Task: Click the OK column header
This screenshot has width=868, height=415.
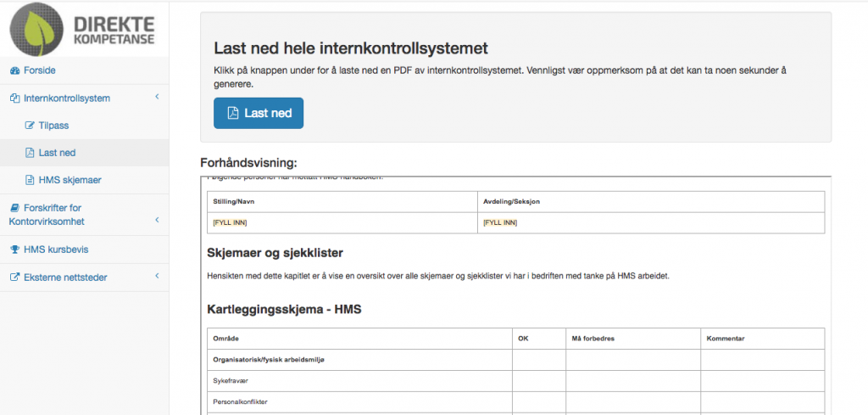Action: 523,338
